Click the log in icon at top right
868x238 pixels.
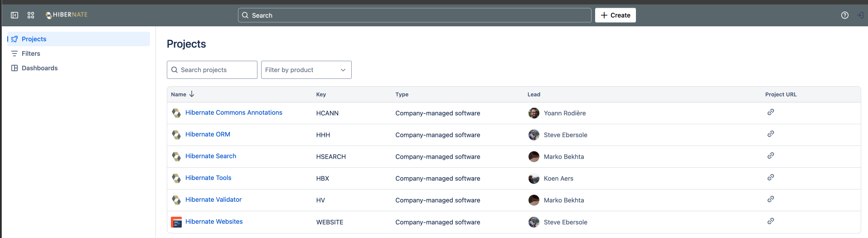(x=860, y=15)
